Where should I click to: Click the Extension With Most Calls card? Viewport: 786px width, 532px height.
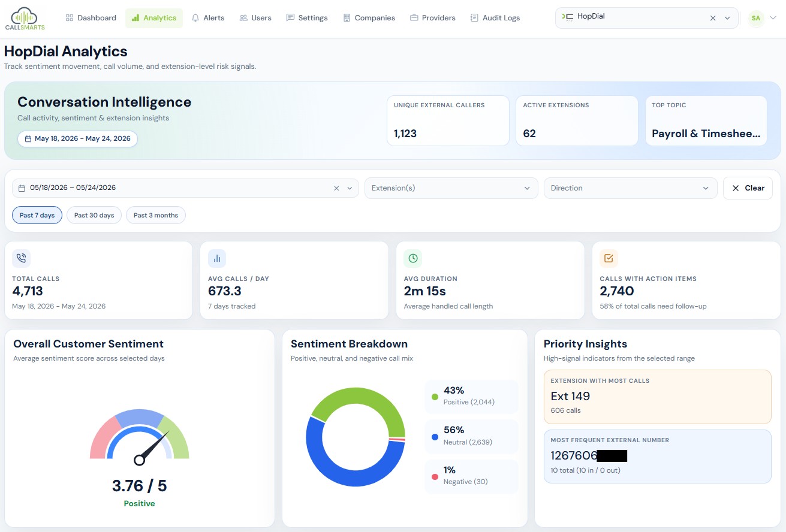tap(657, 397)
